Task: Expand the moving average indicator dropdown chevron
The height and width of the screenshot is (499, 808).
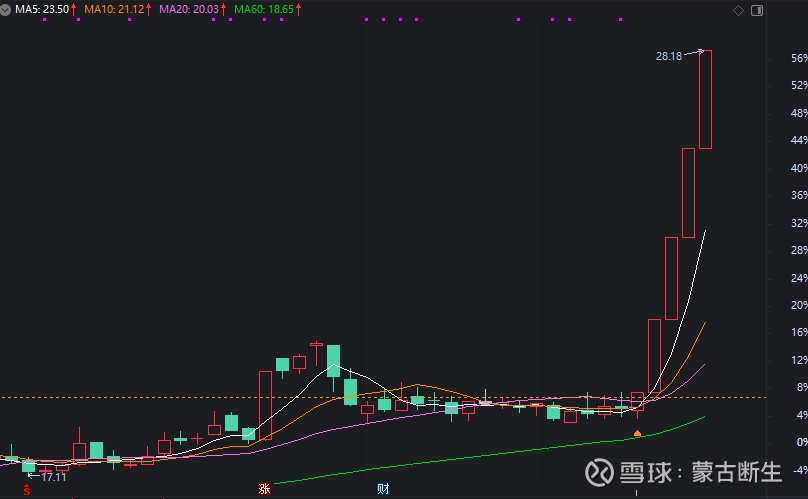Action: click(x=5, y=10)
